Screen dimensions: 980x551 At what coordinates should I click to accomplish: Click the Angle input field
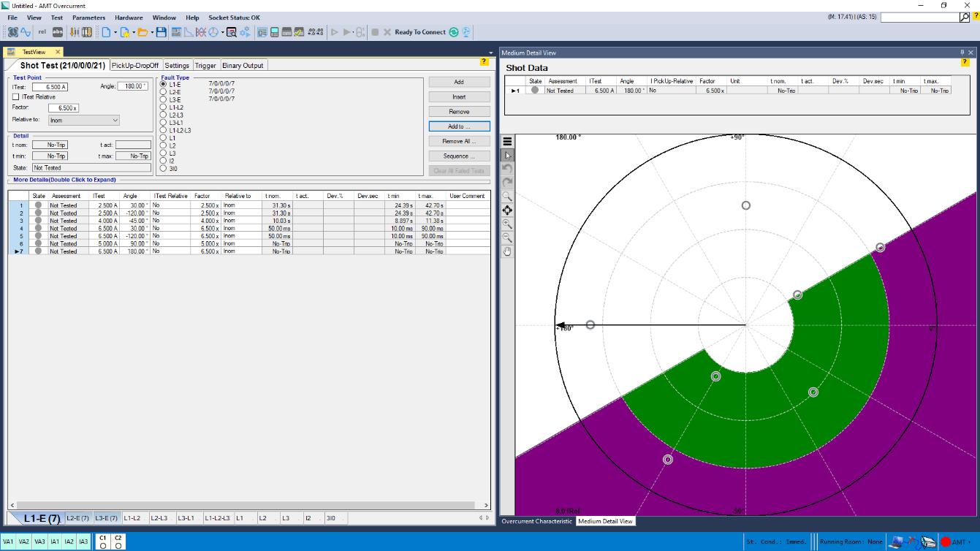pyautogui.click(x=132, y=86)
